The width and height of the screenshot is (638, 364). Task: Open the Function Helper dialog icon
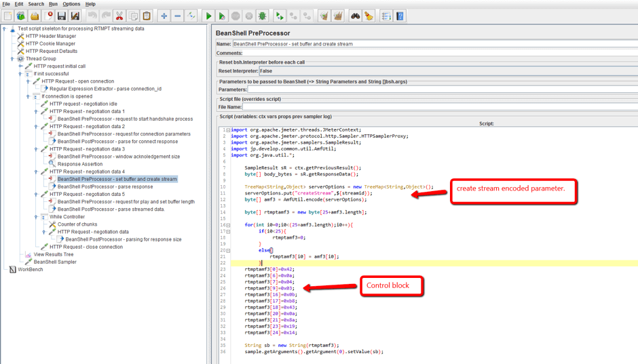(x=386, y=16)
